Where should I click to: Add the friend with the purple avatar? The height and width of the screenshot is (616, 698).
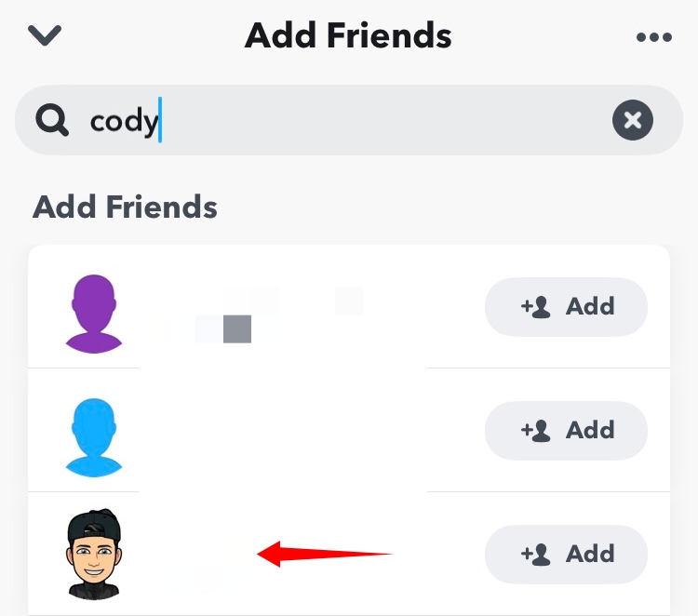tap(566, 306)
